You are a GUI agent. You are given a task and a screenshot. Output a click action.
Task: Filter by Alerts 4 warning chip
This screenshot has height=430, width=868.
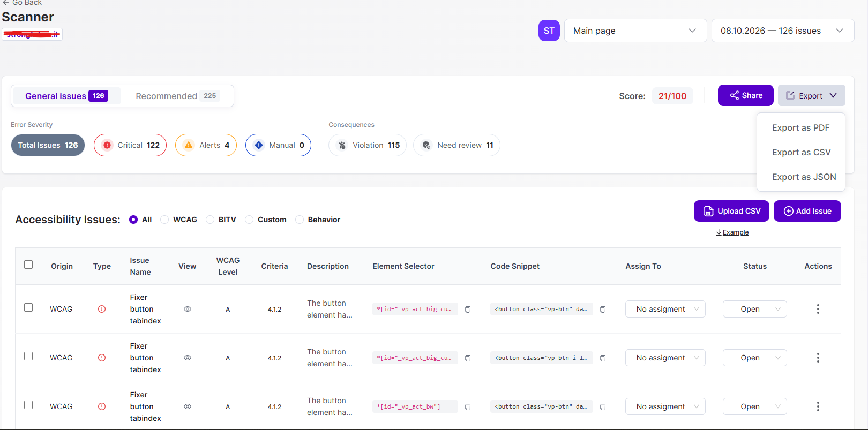point(206,145)
